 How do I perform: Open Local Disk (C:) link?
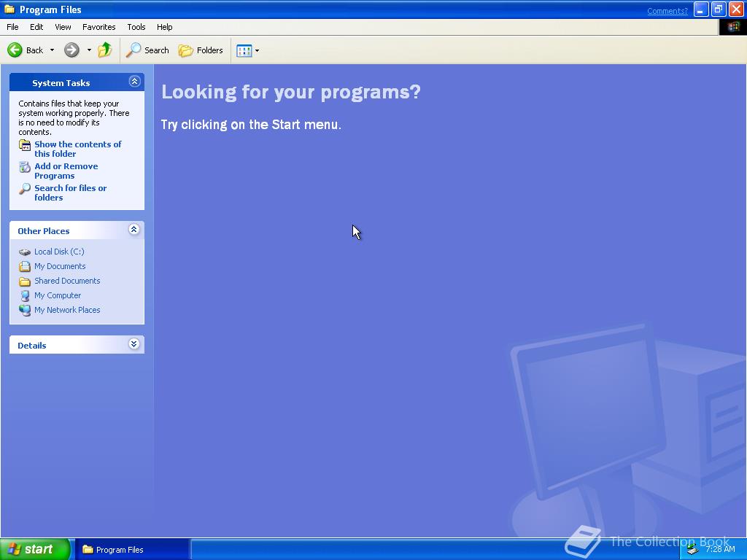pyautogui.click(x=59, y=252)
